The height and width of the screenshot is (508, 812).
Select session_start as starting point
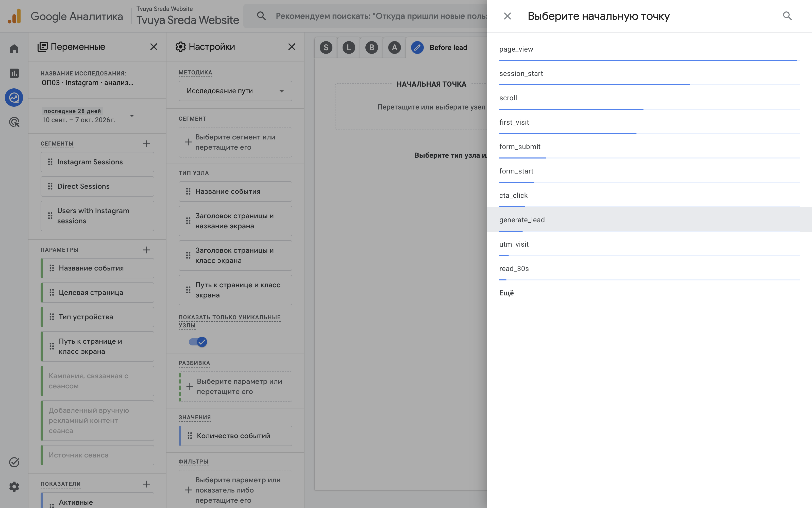tap(649, 74)
